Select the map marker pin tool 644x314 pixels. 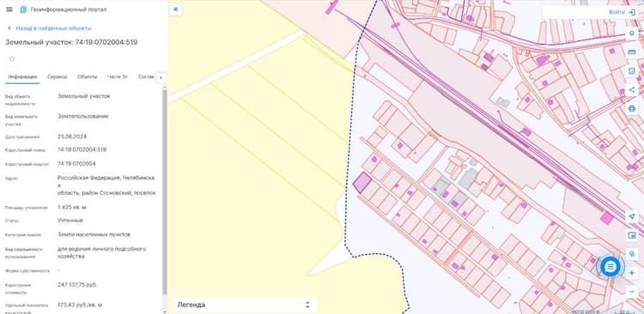[x=632, y=33]
